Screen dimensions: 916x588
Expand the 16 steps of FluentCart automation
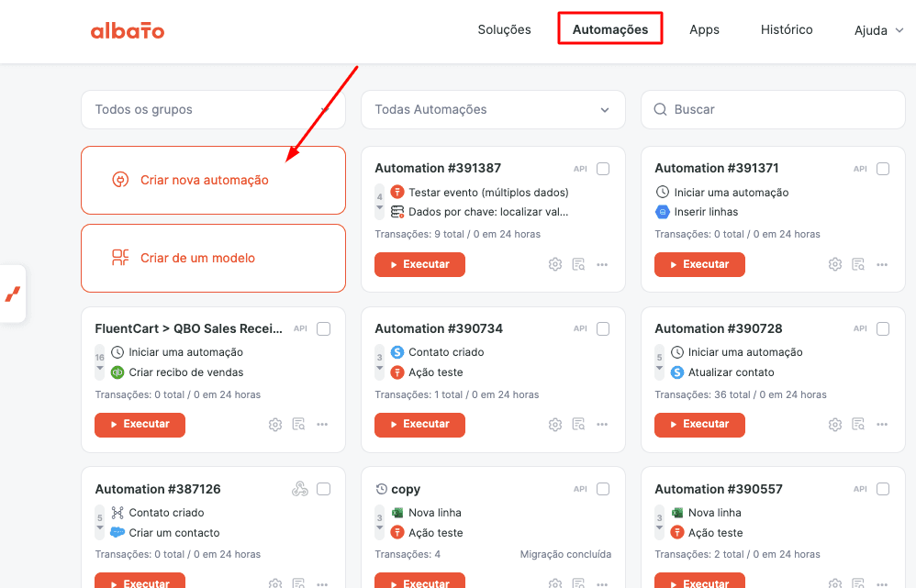coord(100,362)
